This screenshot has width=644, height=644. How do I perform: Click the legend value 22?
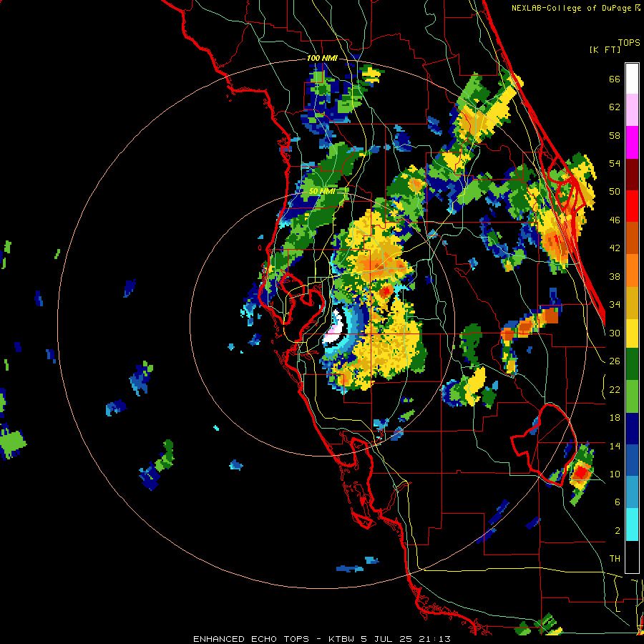click(615, 389)
